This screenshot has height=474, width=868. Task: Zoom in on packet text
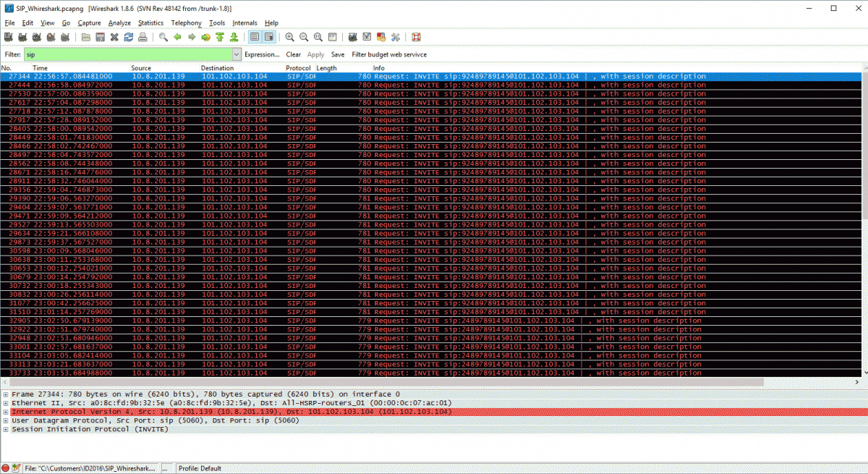pyautogui.click(x=290, y=37)
